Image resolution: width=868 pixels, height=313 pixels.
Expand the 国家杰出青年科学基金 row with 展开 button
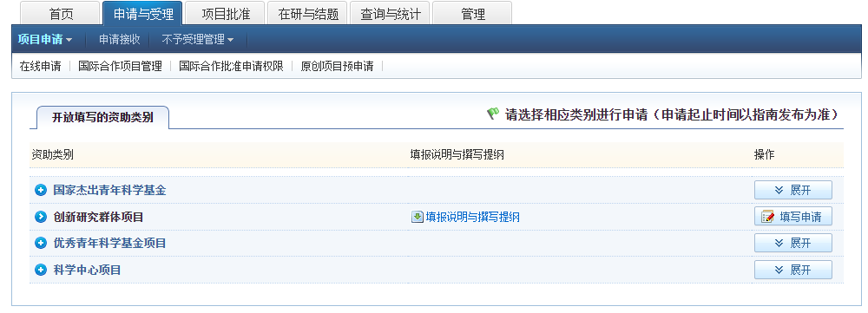click(792, 190)
